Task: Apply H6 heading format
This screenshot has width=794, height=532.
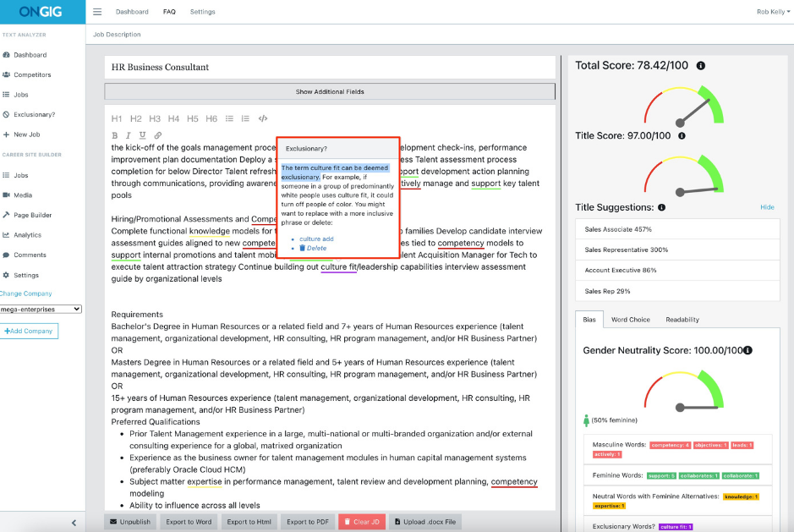Action: click(x=211, y=118)
